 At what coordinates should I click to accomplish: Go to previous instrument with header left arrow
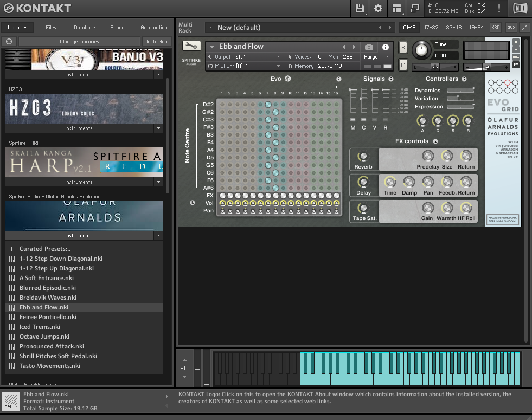(344, 47)
